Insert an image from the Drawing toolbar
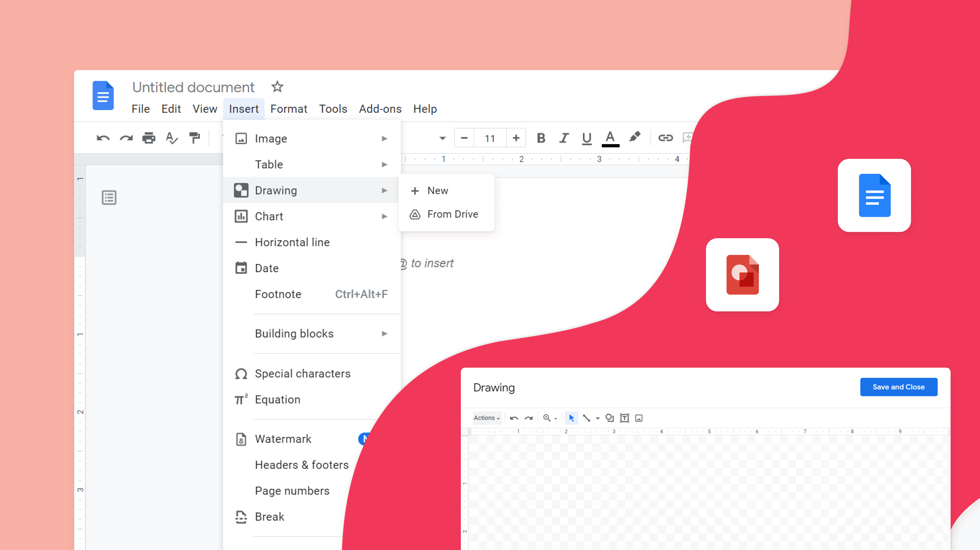This screenshot has width=980, height=550. [x=639, y=418]
